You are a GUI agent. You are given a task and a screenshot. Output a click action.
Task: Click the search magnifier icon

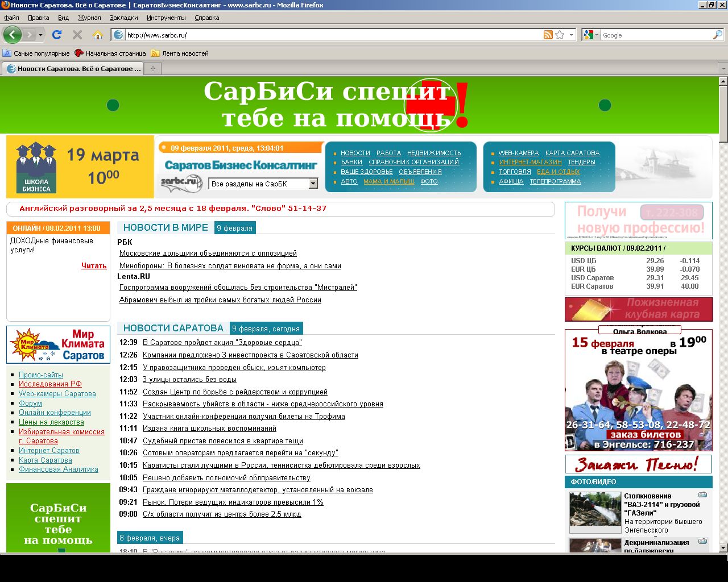(717, 35)
